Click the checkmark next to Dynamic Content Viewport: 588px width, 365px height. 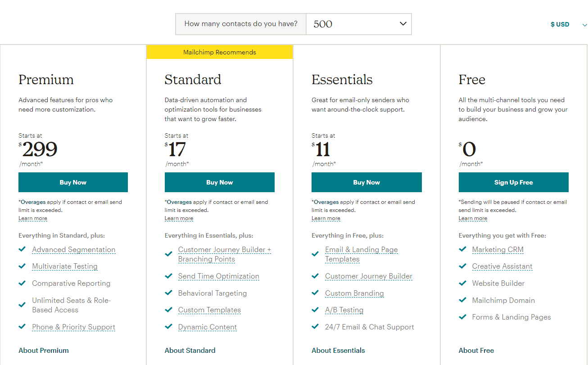169,326
